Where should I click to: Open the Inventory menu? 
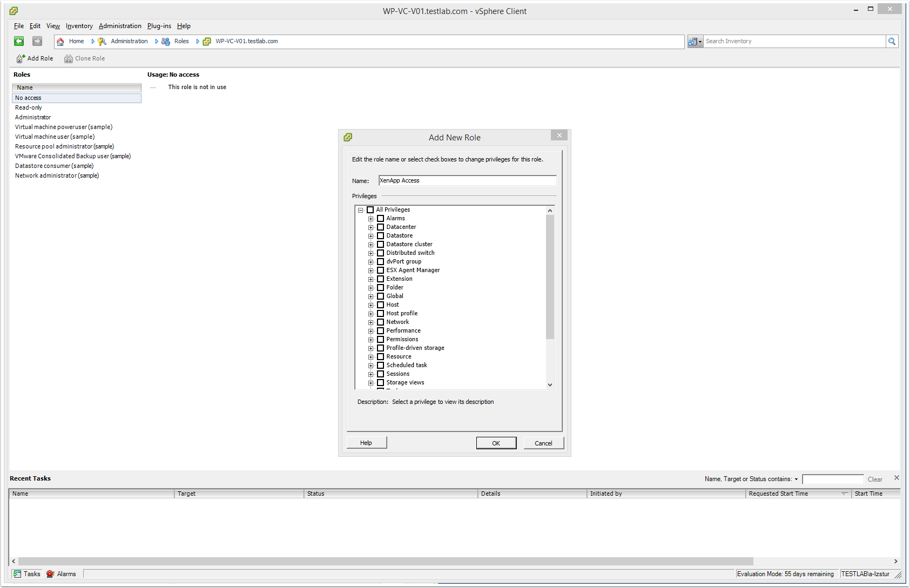pyautogui.click(x=79, y=26)
